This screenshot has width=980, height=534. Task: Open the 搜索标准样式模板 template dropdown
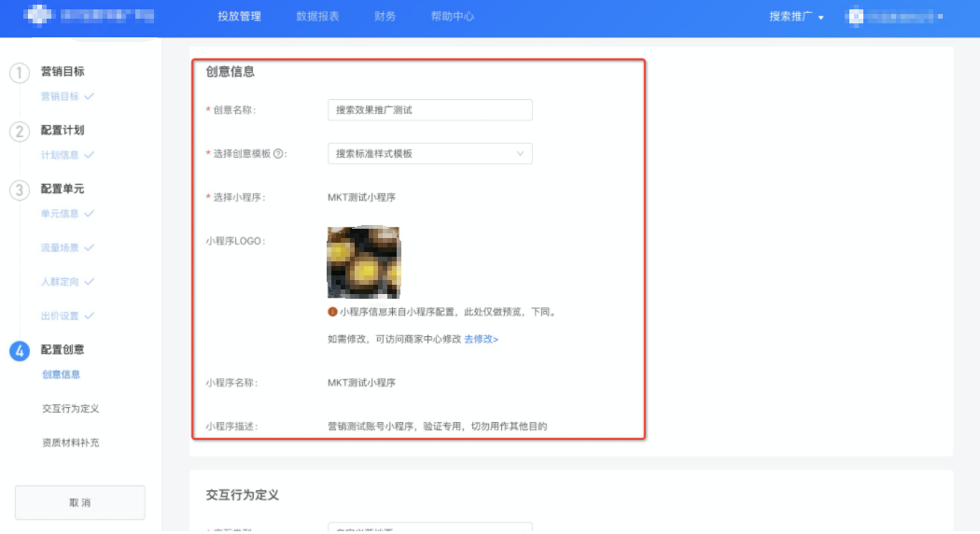[x=429, y=154]
